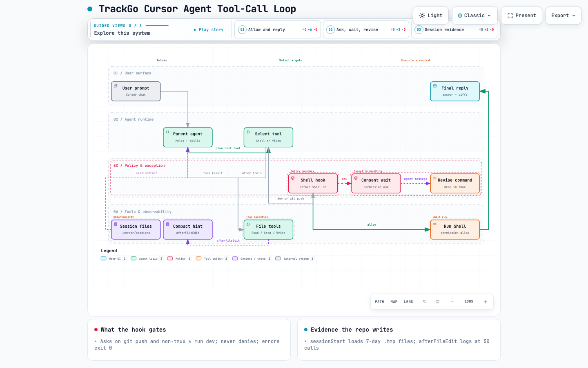Image resolution: width=588 pixels, height=368 pixels.
Task: Select the User prompt node
Action: [x=136, y=91]
